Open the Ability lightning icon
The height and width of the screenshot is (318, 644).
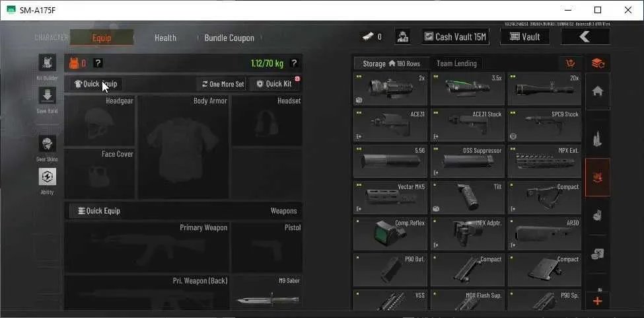click(x=48, y=177)
